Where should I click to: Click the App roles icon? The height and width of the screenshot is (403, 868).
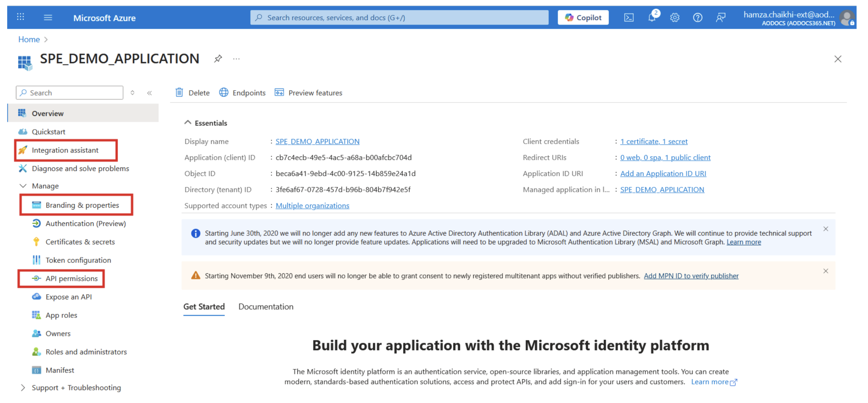(x=37, y=315)
